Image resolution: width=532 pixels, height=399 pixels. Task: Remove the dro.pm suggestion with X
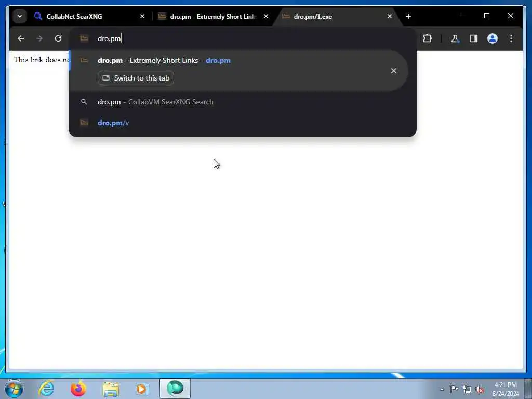394,71
